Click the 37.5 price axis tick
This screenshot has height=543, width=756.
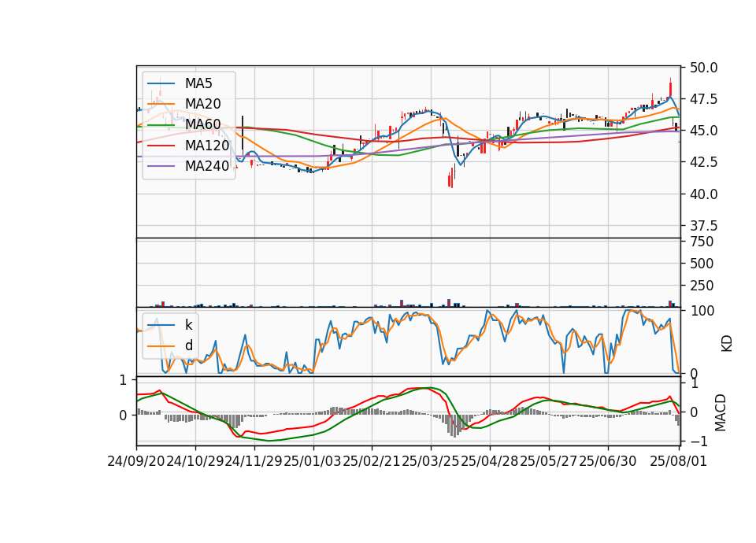(703, 226)
